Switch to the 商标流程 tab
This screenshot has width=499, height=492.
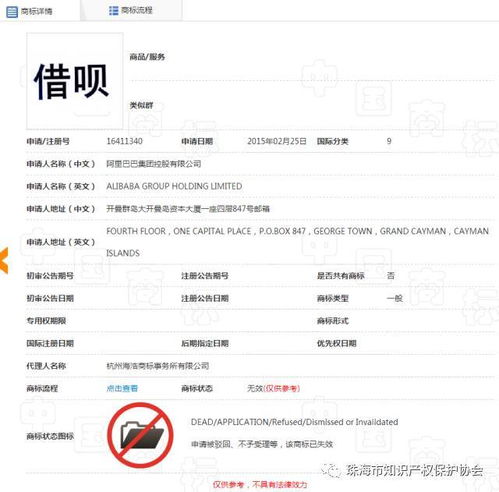pos(132,11)
